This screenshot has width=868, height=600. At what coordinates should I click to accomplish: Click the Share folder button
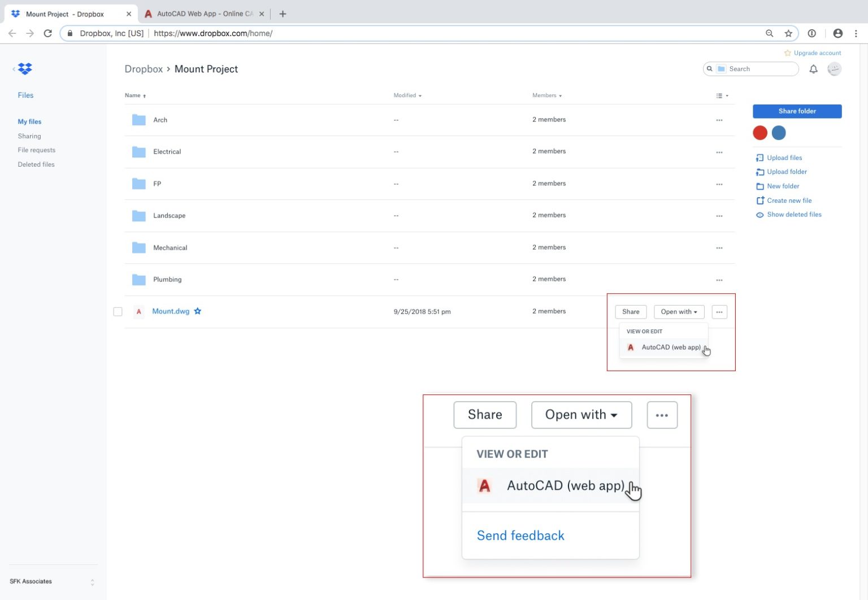pyautogui.click(x=797, y=111)
